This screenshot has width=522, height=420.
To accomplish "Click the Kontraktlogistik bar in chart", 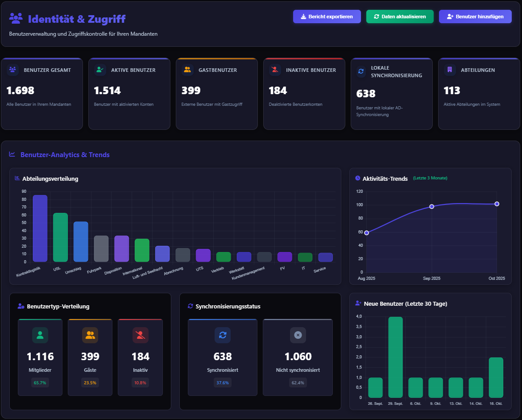I will click(40, 229).
